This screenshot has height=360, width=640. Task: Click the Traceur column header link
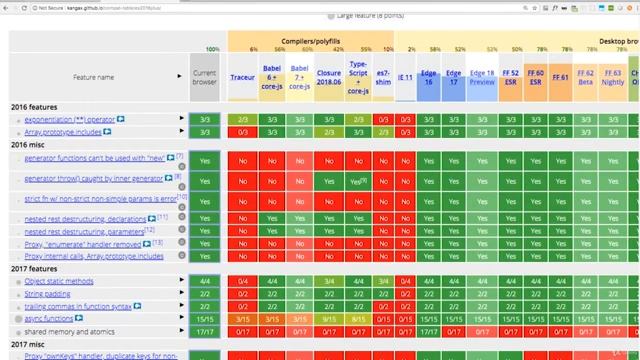tap(242, 77)
